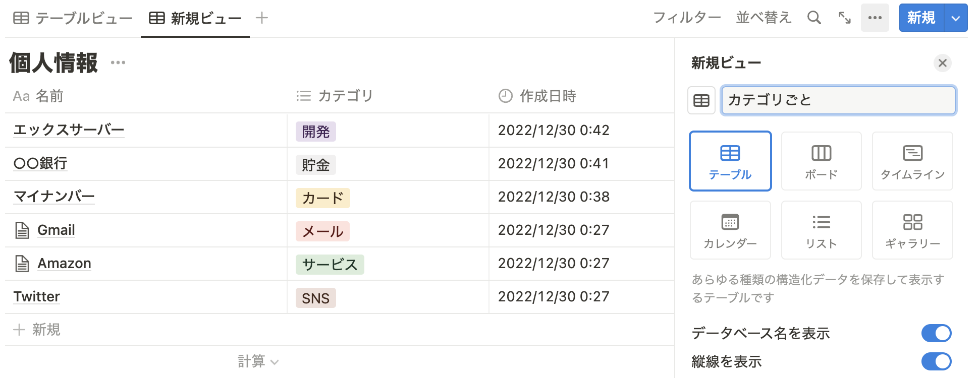The height and width of the screenshot is (378, 980).
Task: Add a row with + 新規
Action: pos(37,330)
